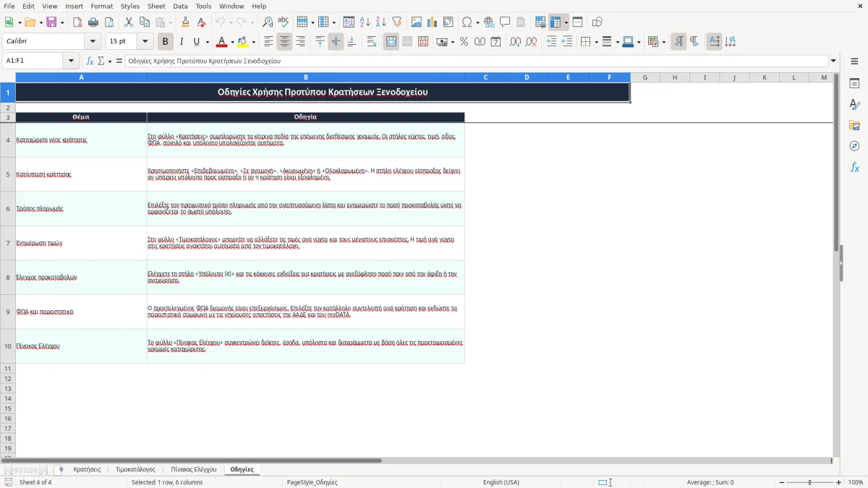The height and width of the screenshot is (488, 868).
Task: Open the Styles sidebar panel
Action: coord(854,105)
